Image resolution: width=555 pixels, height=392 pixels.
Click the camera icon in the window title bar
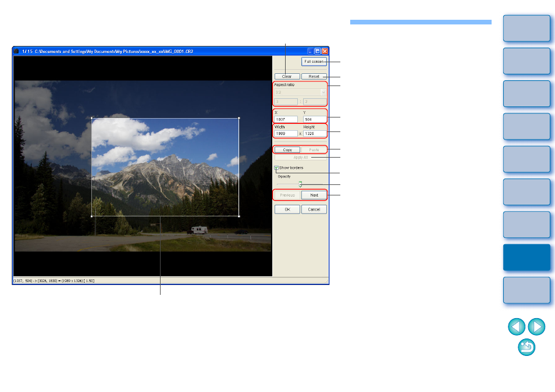pos(16,51)
